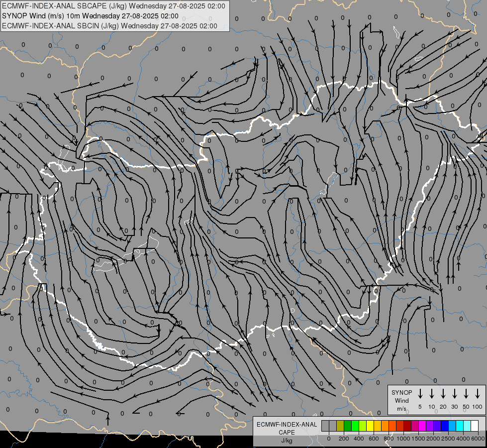The image size is (487, 448).
Task: Click the J/kg unit label in CAPE legend
Action: pyautogui.click(x=287, y=441)
